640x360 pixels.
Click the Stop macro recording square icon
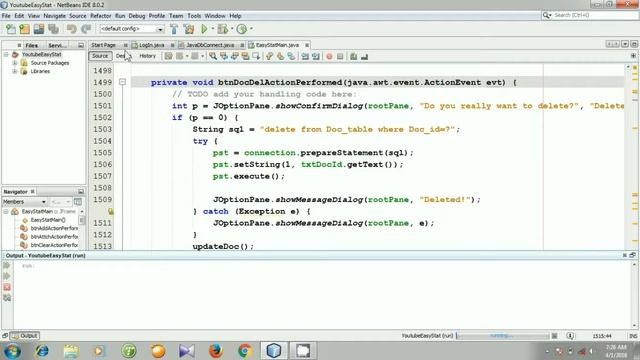340,56
